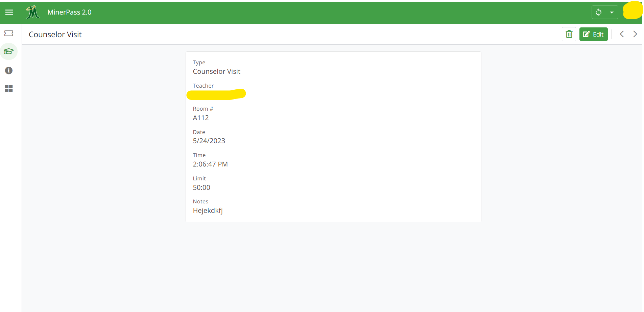Click the MinerPass M logo
Image resolution: width=644 pixels, height=312 pixels.
click(33, 12)
